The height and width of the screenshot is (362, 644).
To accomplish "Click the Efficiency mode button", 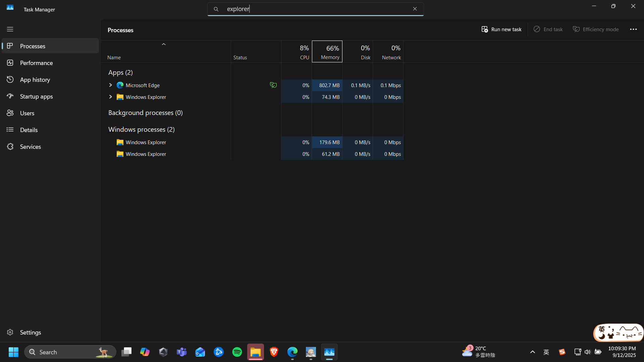I will click(596, 29).
